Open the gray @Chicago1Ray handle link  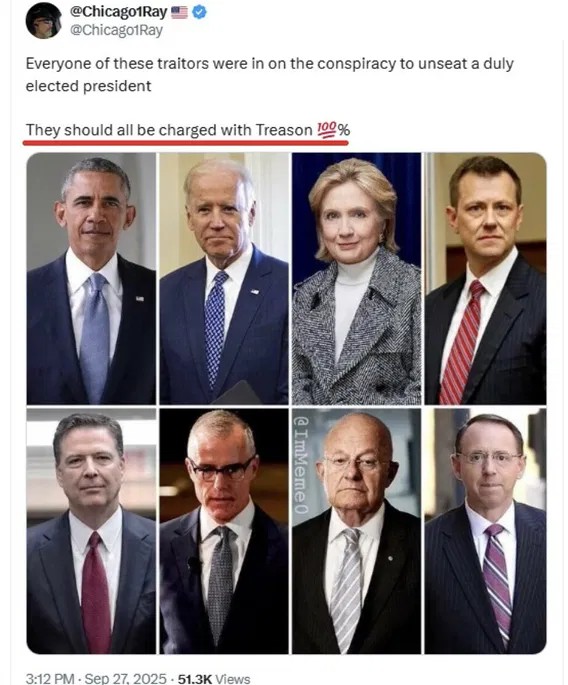(116, 30)
